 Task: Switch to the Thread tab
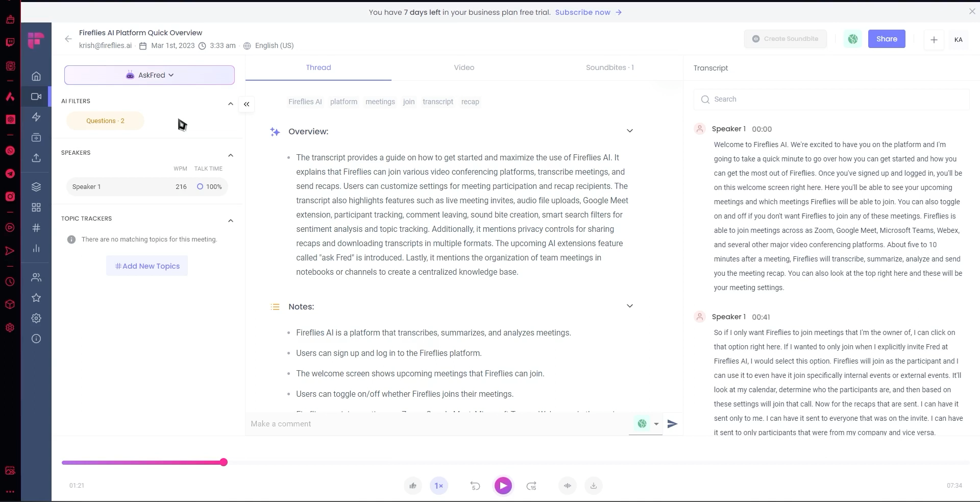pyautogui.click(x=318, y=67)
